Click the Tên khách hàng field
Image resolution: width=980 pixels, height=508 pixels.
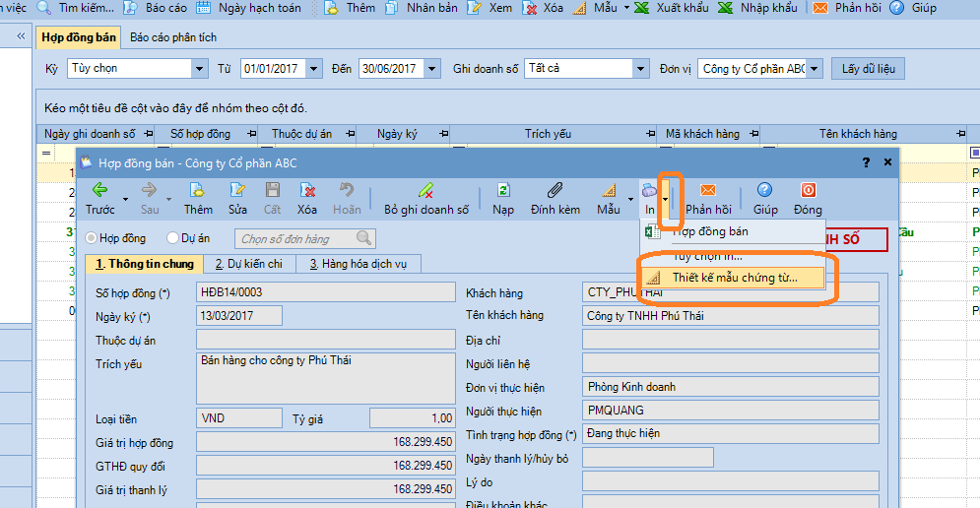(731, 316)
